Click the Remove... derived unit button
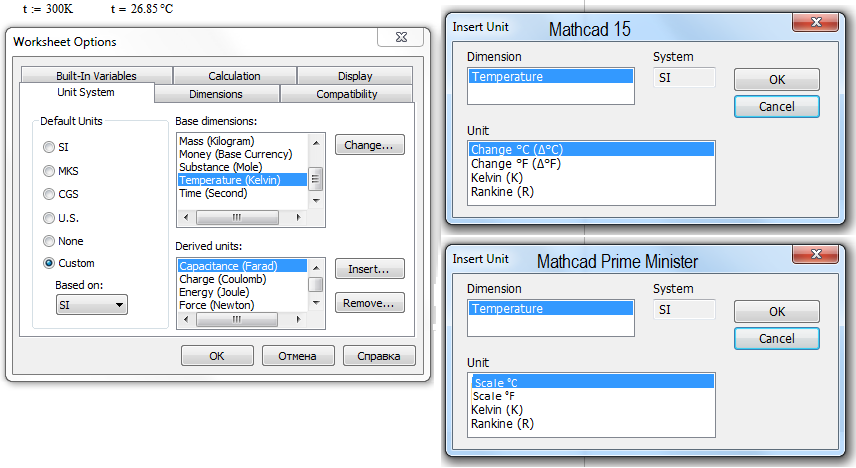The width and height of the screenshot is (856, 468). (x=370, y=303)
